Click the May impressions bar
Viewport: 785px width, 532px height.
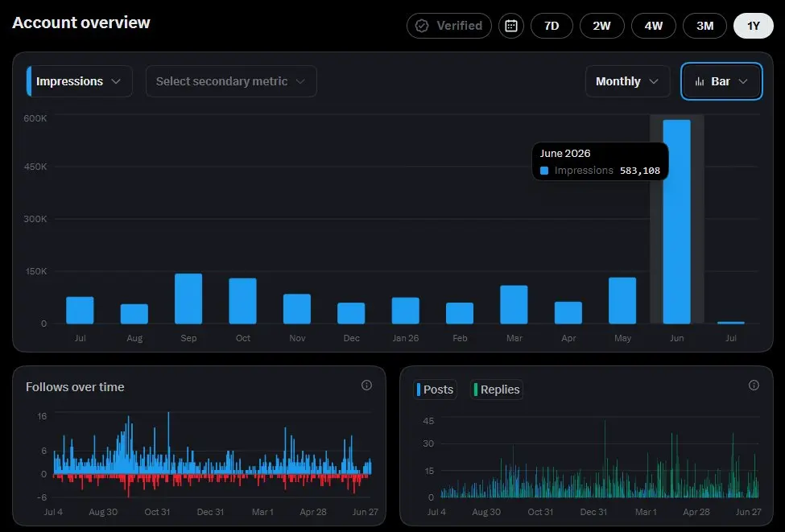click(622, 300)
